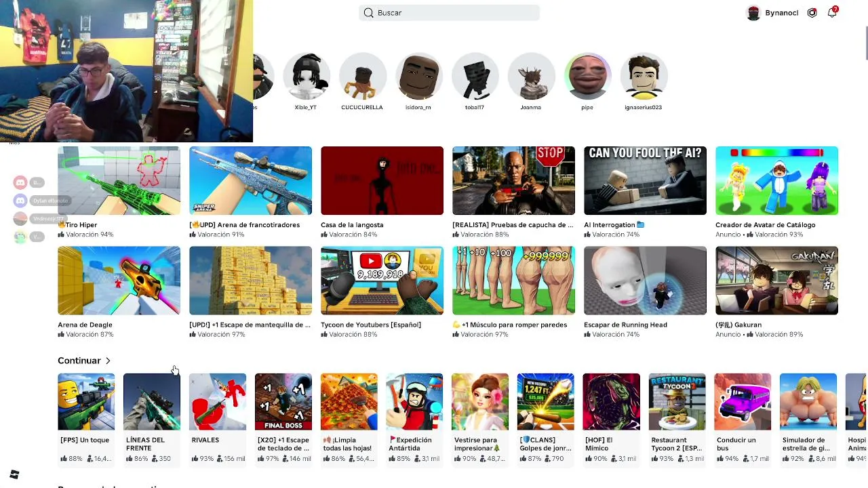Image resolution: width=868 pixels, height=488 pixels.
Task: Expand Continuar with its chevron arrow
Action: click(x=108, y=361)
